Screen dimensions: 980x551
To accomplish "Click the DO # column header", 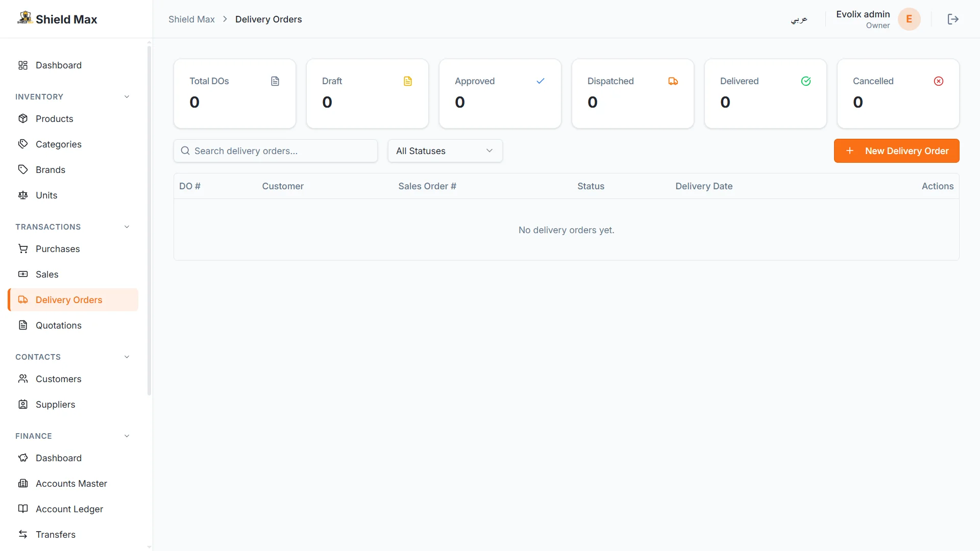I will pyautogui.click(x=190, y=186).
